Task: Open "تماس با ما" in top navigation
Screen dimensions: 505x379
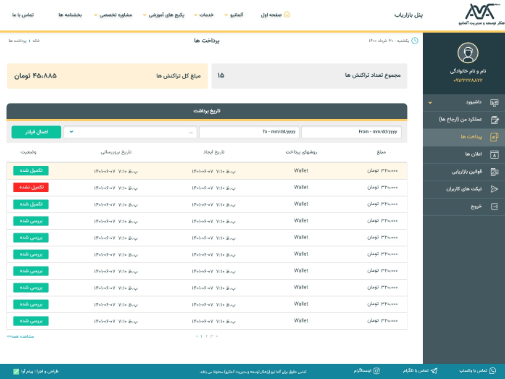Action: [23, 15]
